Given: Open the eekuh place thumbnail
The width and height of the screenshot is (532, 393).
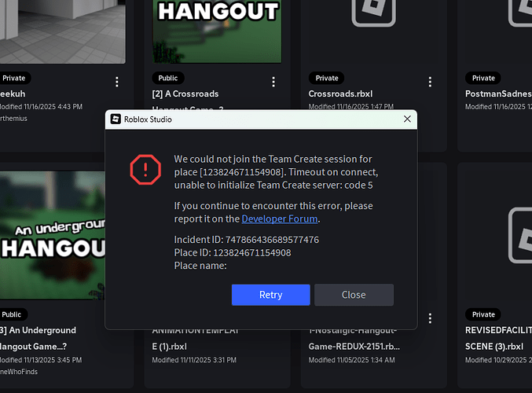Looking at the screenshot, I should (x=63, y=31).
